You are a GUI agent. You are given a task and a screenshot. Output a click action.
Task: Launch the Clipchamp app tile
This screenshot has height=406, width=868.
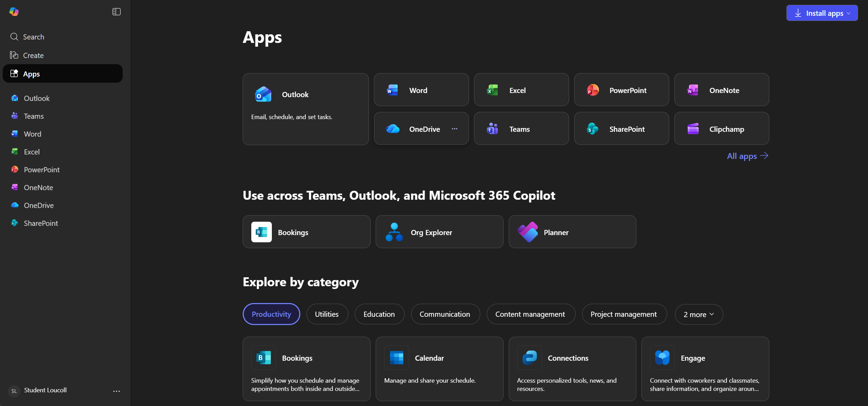(x=722, y=128)
